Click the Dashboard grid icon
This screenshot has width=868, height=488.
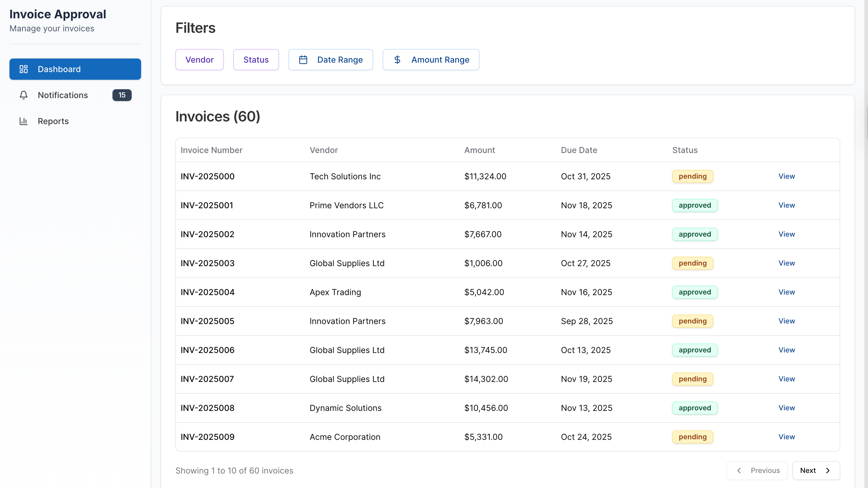pos(24,69)
